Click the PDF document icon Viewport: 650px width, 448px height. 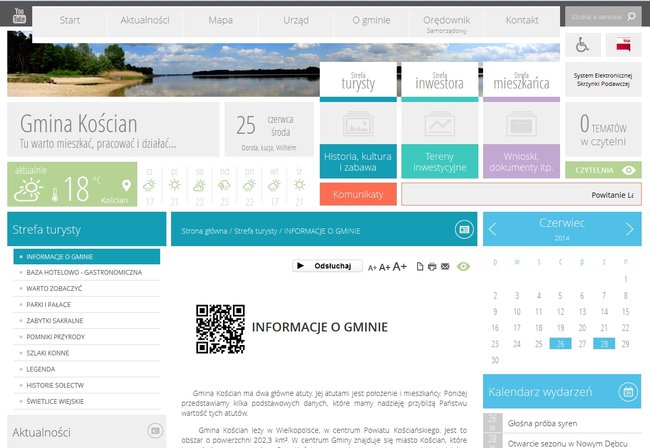click(x=419, y=267)
